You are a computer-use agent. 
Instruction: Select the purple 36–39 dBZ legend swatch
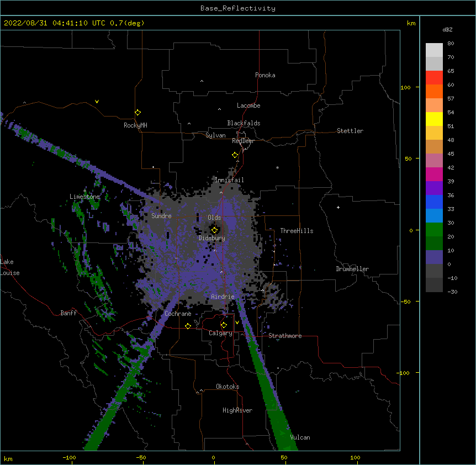(434, 188)
